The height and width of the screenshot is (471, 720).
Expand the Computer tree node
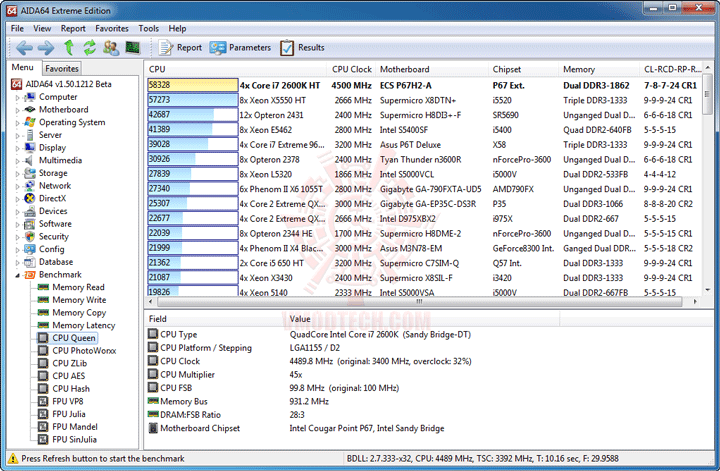click(x=17, y=97)
